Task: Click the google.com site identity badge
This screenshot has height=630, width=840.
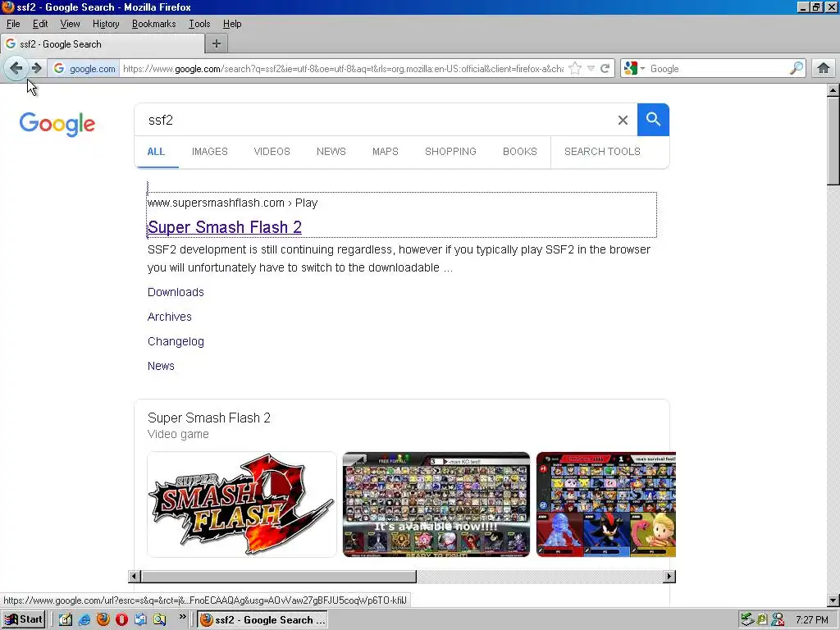Action: pos(84,69)
